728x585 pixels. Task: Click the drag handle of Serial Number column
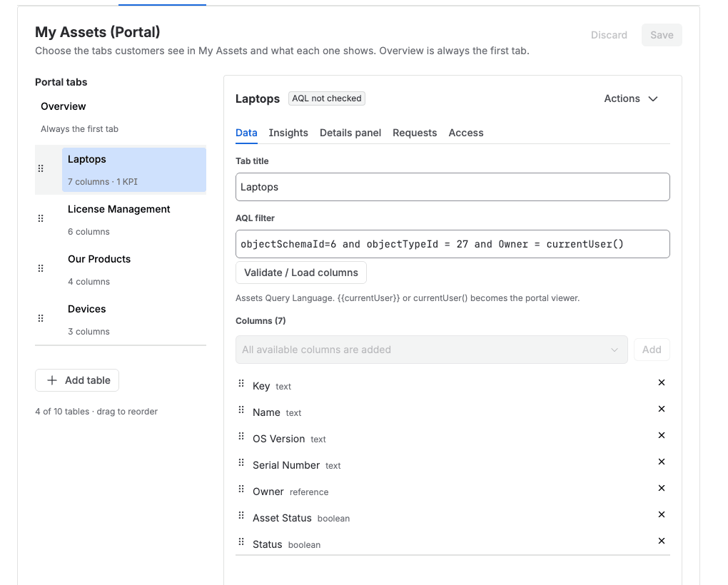241,462
